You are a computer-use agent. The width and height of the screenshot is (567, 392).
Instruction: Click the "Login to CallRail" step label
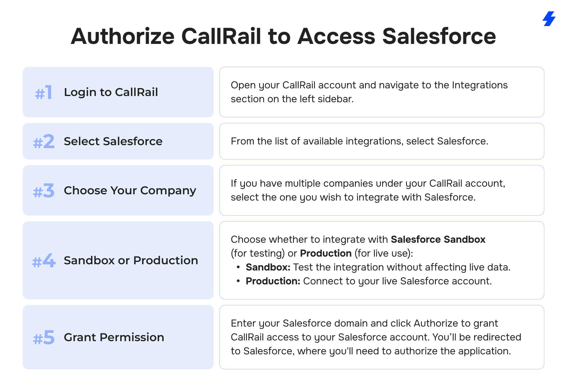[111, 92]
